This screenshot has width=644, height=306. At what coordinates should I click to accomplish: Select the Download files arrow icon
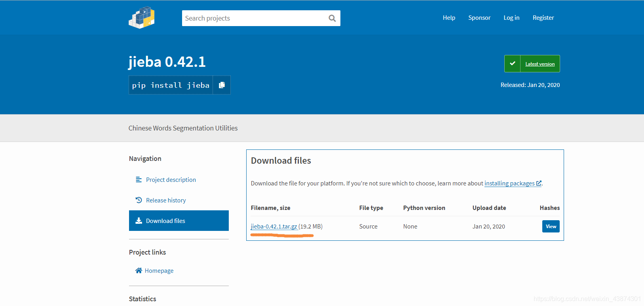[139, 221]
